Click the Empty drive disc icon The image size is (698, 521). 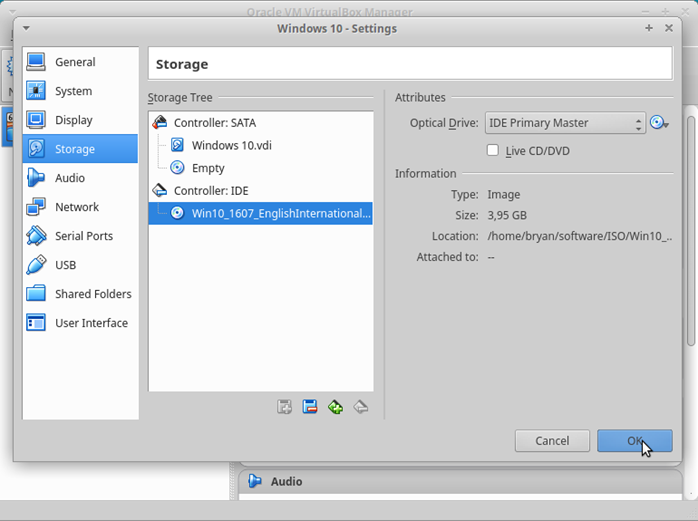pos(177,167)
